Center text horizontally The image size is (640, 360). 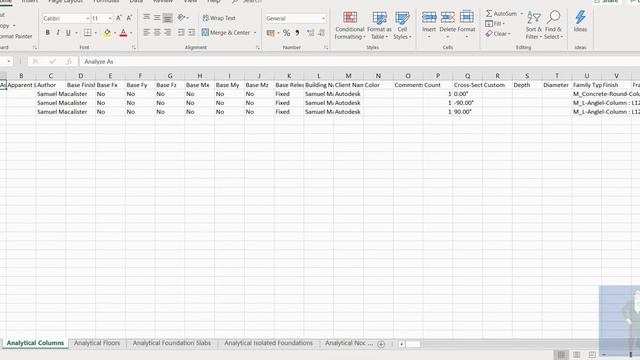157,32
